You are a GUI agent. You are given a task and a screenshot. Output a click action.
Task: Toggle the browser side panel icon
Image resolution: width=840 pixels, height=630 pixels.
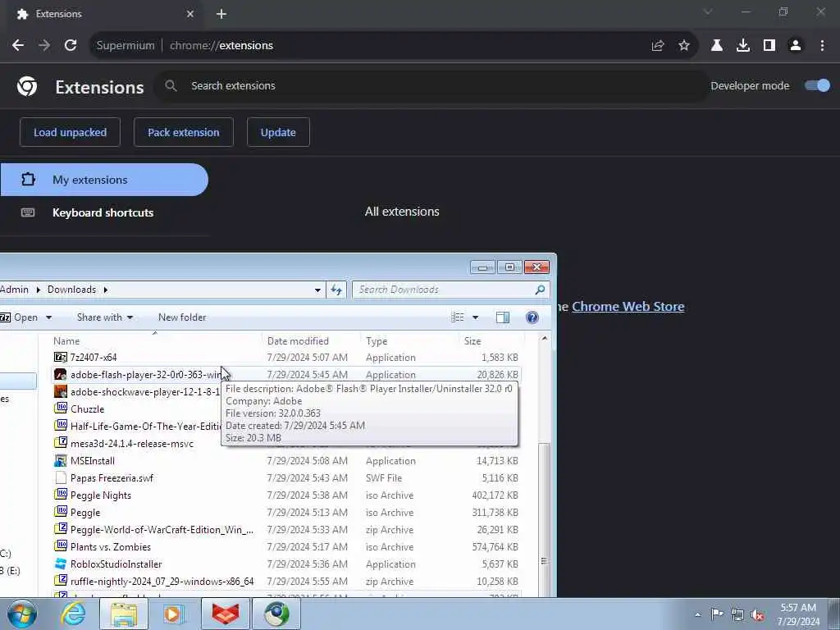[769, 46]
